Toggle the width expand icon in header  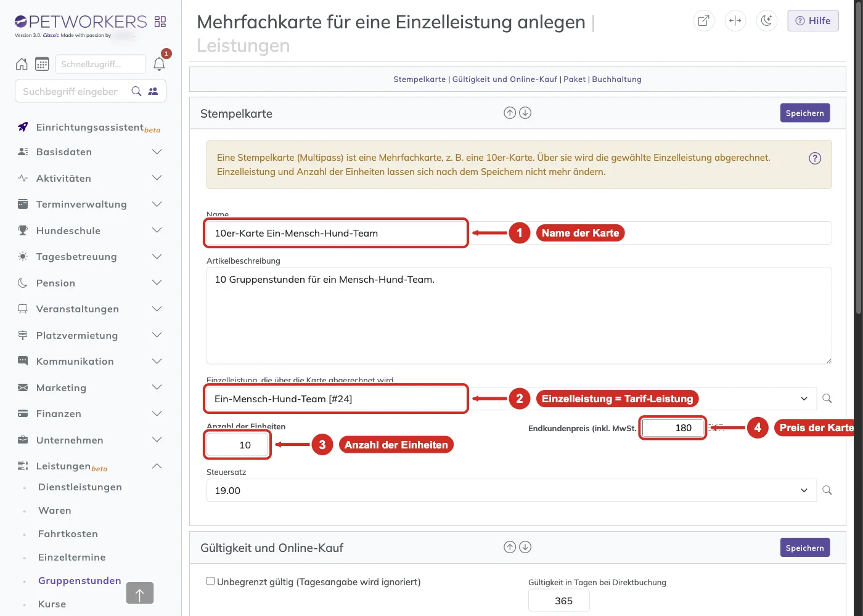pyautogui.click(x=735, y=21)
